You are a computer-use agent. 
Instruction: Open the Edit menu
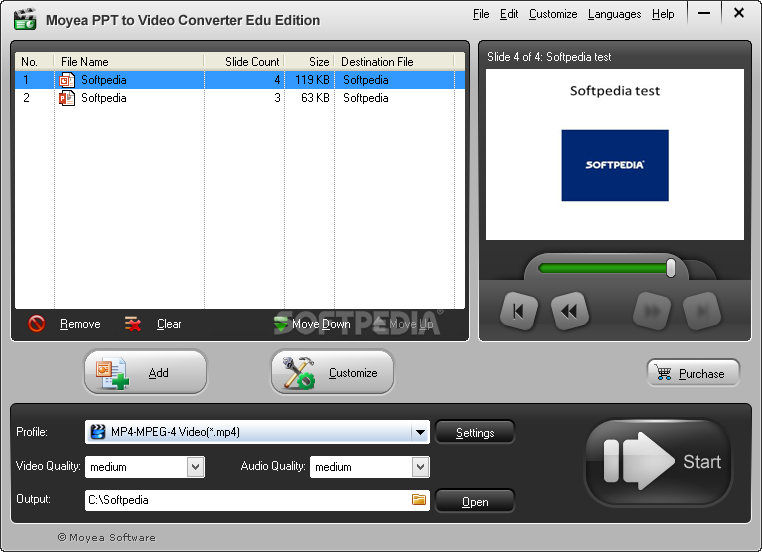tap(509, 14)
